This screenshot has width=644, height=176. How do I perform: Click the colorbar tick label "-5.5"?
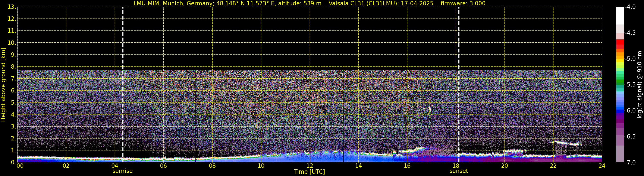coord(630,85)
